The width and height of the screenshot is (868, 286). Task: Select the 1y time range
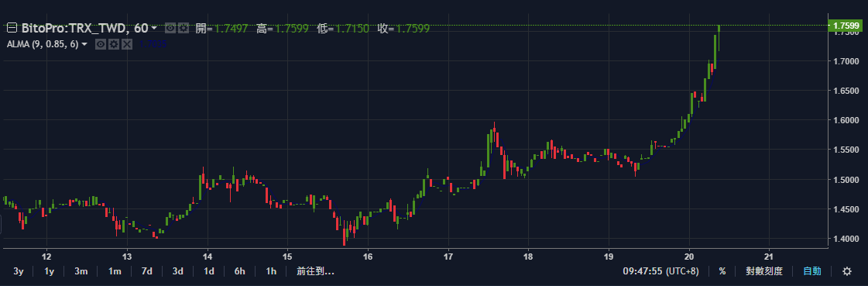[x=50, y=271]
